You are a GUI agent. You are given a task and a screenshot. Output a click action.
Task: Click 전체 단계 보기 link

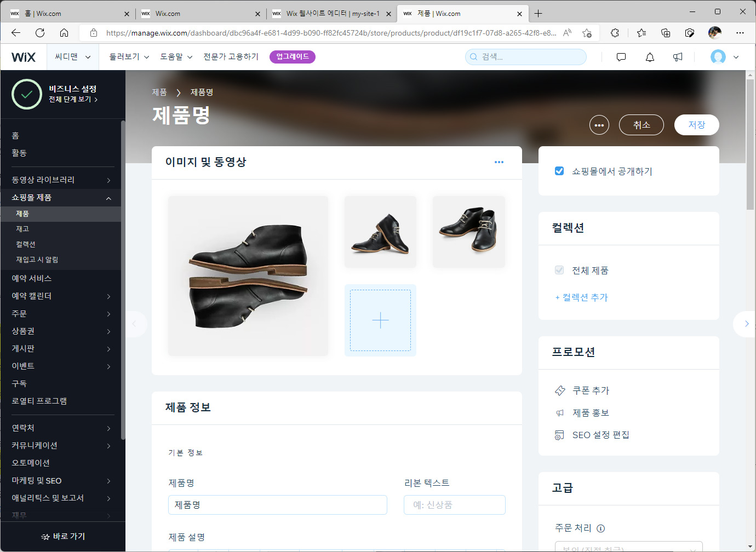coord(73,99)
